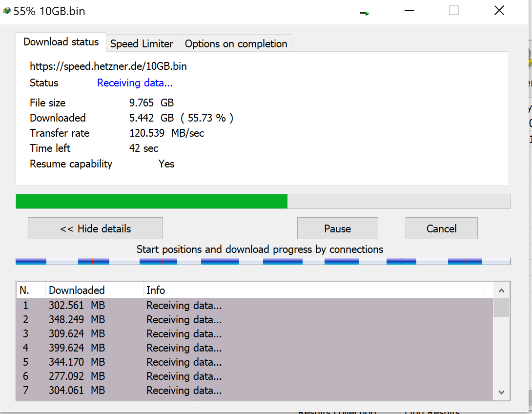
Task: Click the small green arrow icon in title bar
Action: (x=364, y=13)
